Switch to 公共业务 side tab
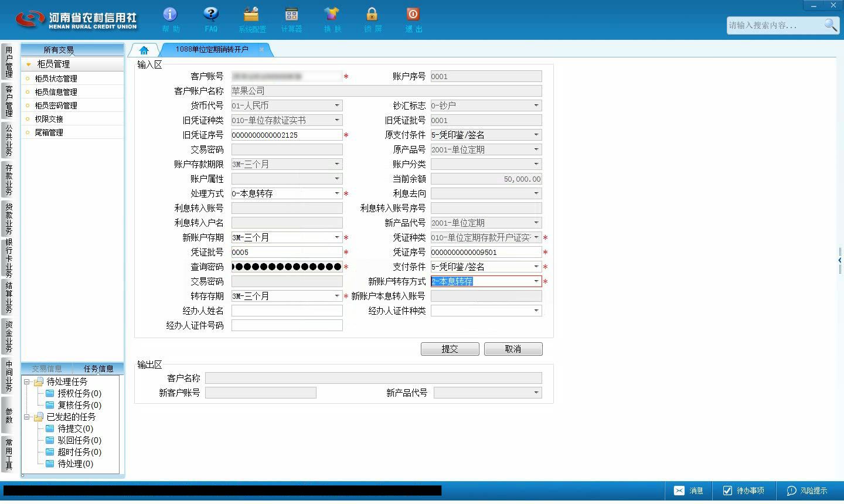This screenshot has height=504, width=844. point(9,141)
